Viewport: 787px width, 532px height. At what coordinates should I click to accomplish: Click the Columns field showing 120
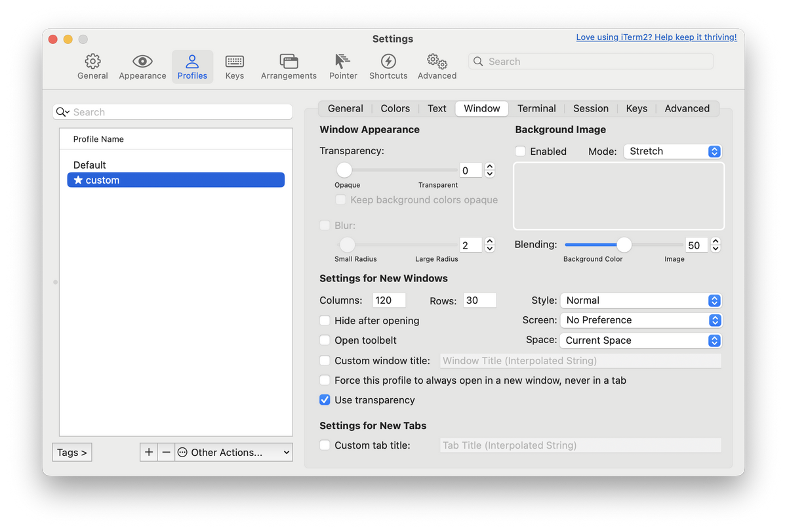(x=390, y=300)
